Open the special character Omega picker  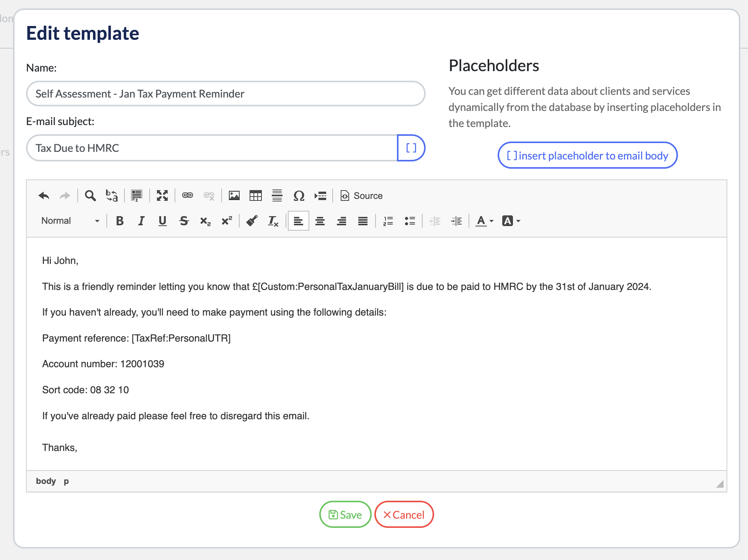pos(299,196)
